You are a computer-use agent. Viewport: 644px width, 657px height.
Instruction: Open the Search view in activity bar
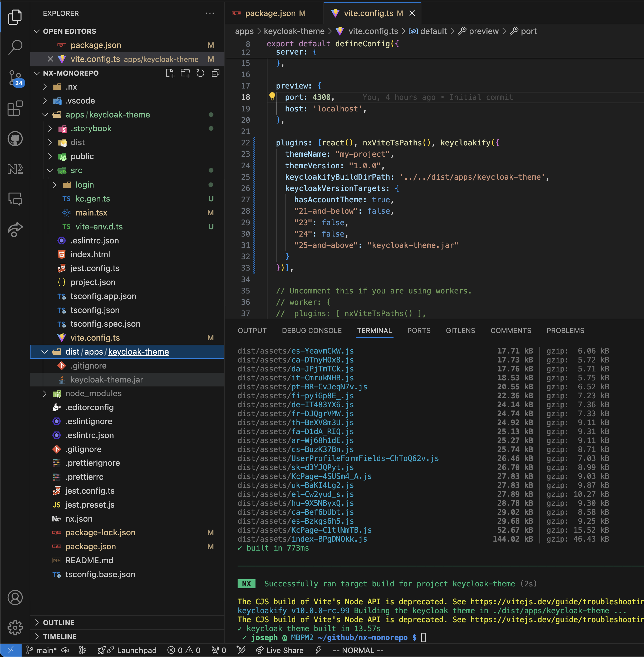coord(15,47)
